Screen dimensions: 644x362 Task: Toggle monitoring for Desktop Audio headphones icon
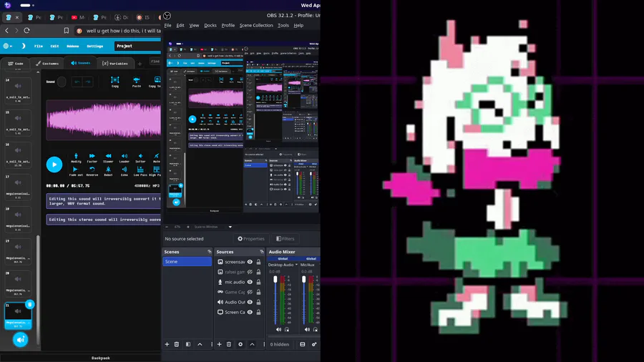[287, 330]
